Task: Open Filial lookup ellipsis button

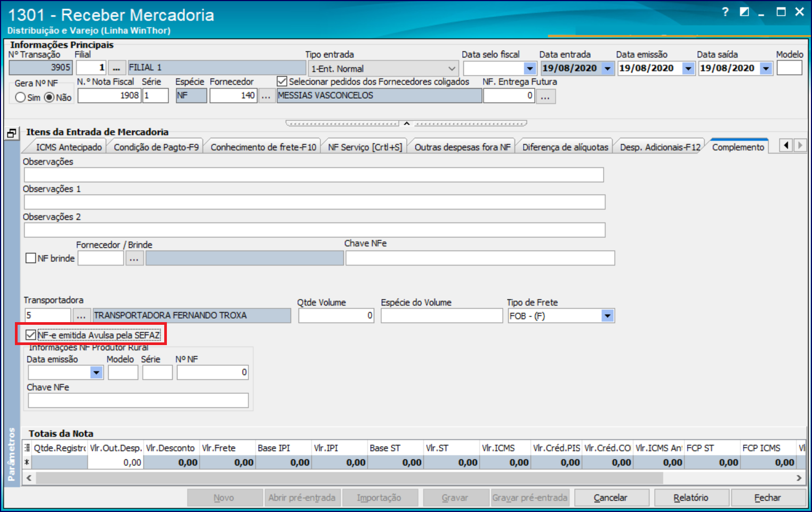Action: (x=116, y=68)
